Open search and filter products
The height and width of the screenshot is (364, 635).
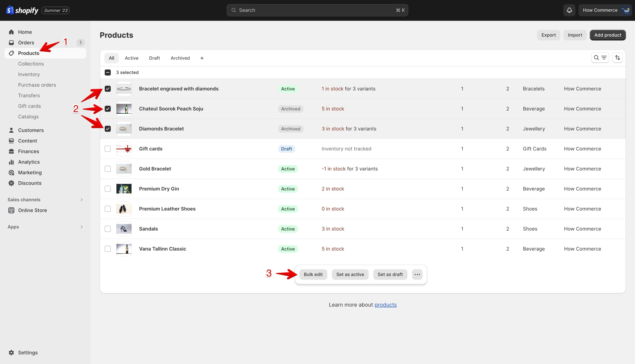click(x=600, y=58)
